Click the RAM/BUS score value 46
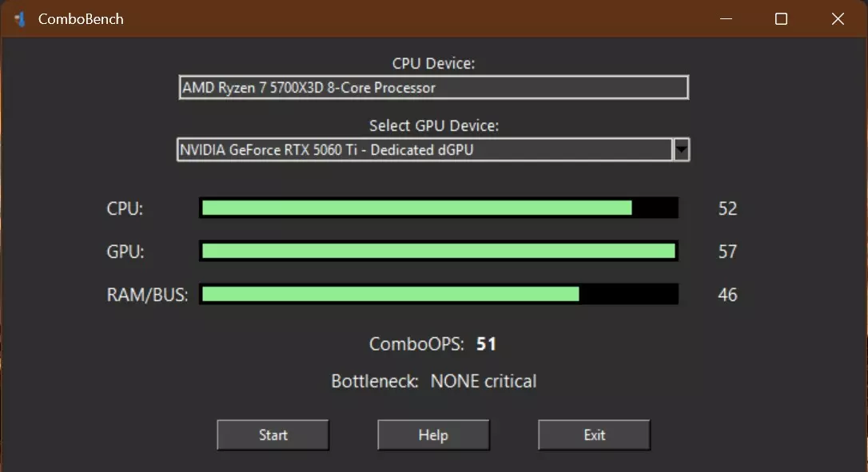 coord(727,295)
